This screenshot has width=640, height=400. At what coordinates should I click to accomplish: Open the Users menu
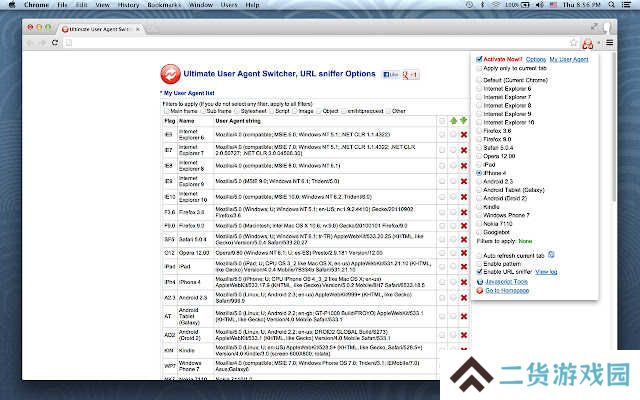(229, 5)
